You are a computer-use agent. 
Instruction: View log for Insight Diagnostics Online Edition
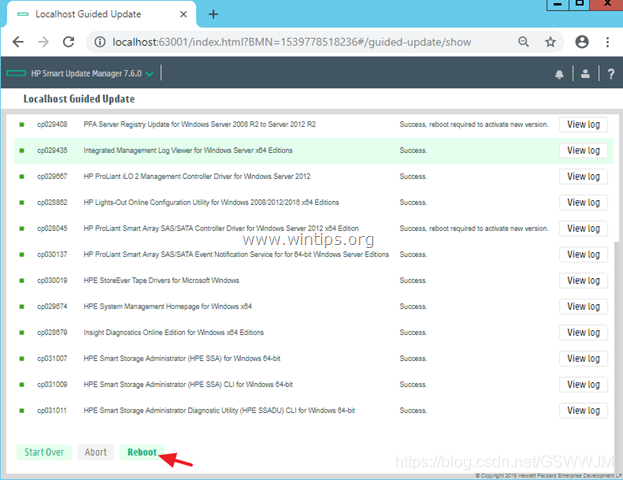point(583,333)
